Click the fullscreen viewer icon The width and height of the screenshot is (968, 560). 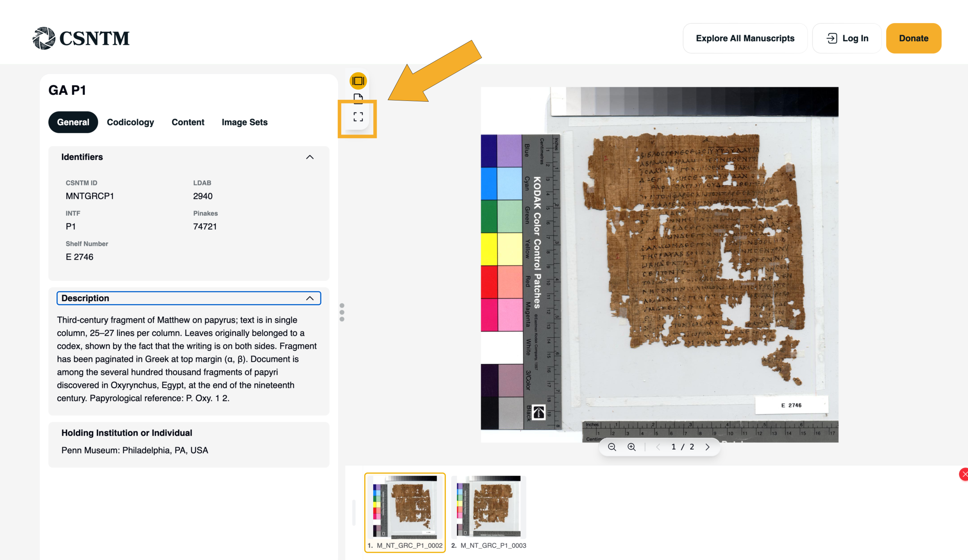coord(358,117)
